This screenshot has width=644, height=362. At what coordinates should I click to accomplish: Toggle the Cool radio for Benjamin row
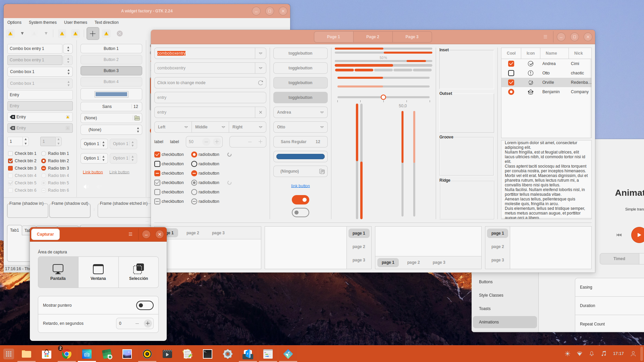[511, 92]
